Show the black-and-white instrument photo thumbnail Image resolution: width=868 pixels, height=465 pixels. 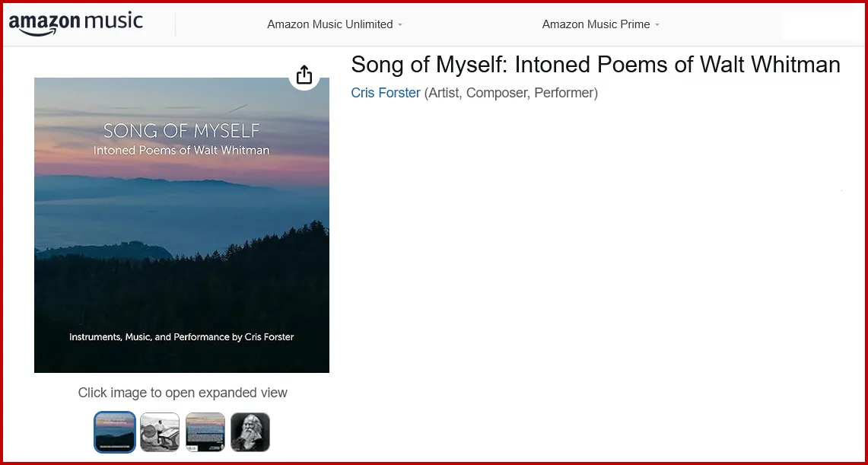pos(160,432)
